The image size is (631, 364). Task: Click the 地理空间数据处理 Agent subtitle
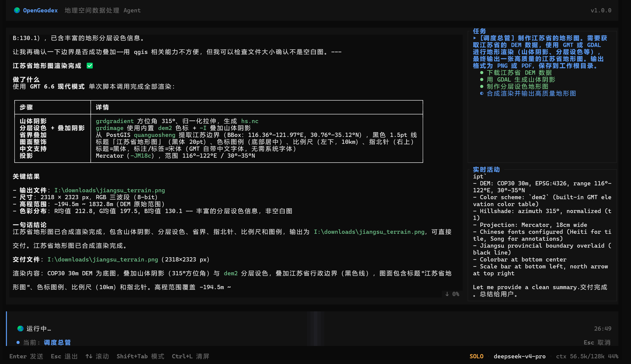tap(103, 10)
